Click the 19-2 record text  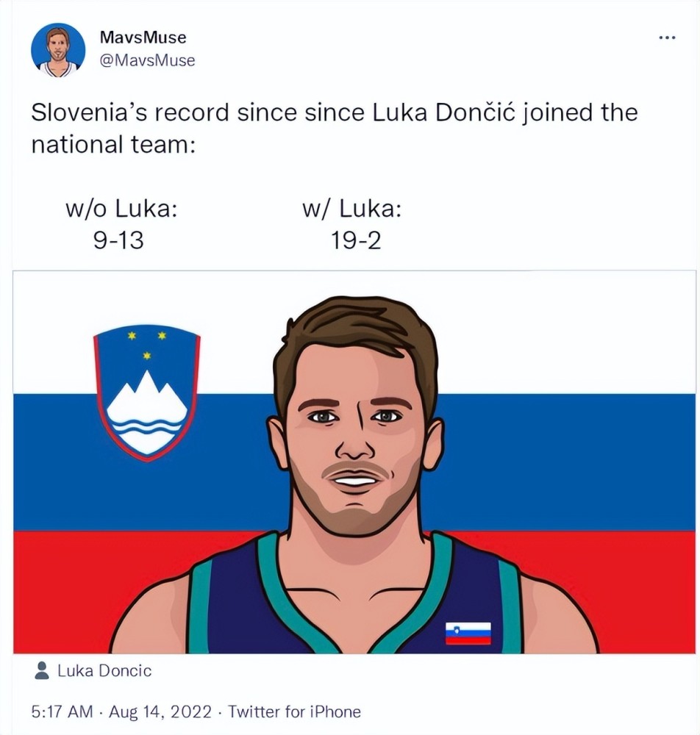click(x=355, y=241)
